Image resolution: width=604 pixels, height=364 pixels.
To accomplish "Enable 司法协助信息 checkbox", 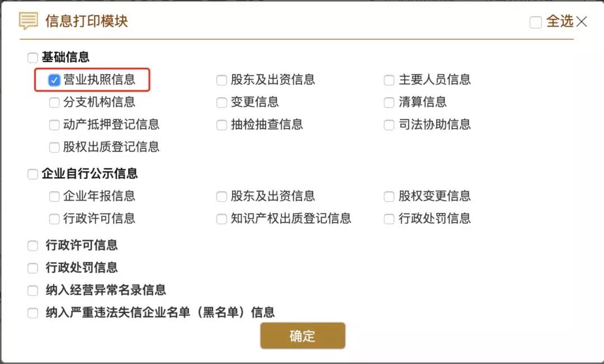I will [x=389, y=125].
